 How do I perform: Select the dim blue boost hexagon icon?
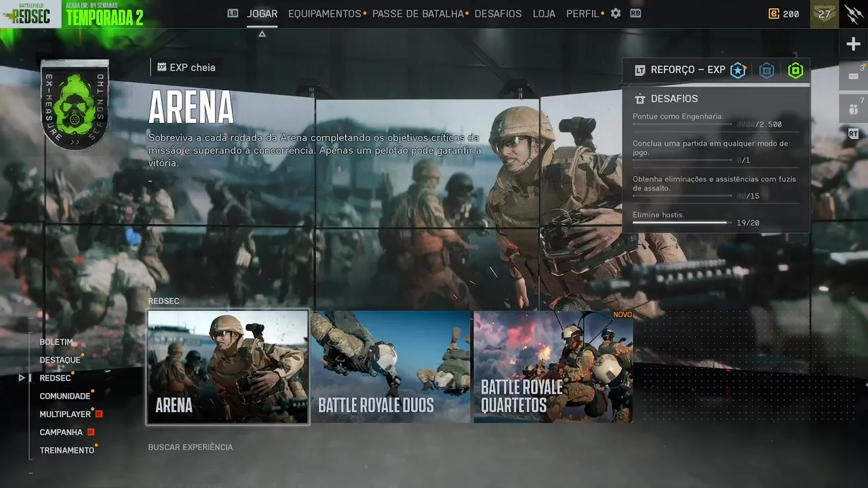766,70
